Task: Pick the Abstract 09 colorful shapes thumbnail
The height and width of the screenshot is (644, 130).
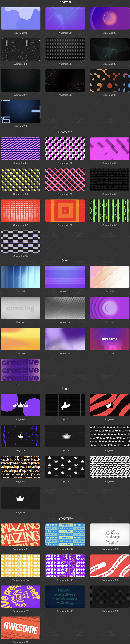Action: click(x=109, y=80)
